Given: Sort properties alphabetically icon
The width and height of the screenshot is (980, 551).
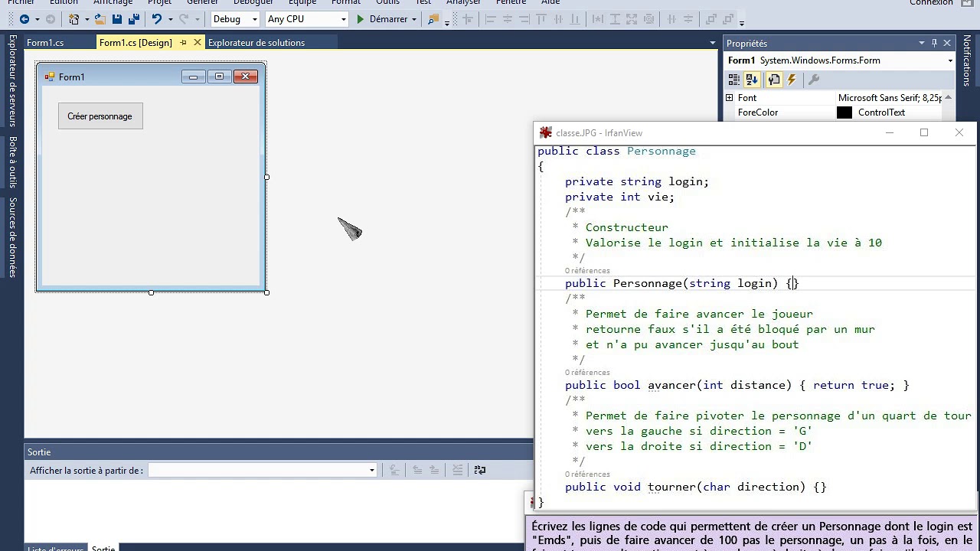Looking at the screenshot, I should click(752, 79).
